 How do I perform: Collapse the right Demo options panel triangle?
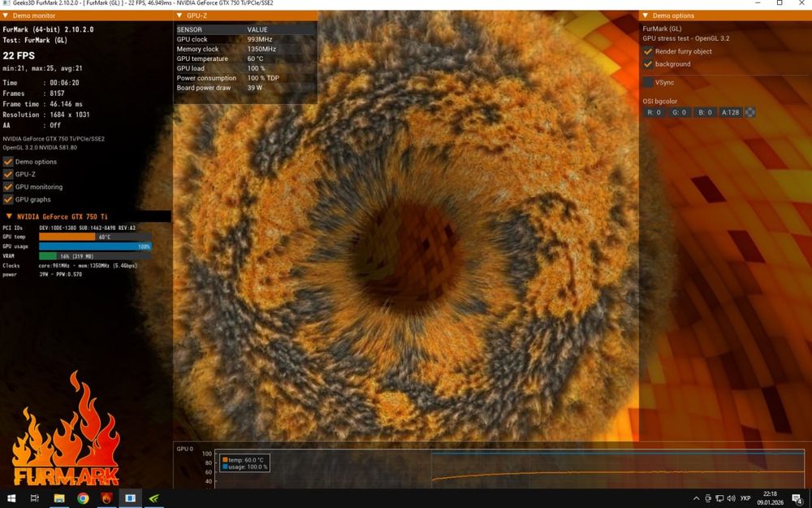(646, 15)
